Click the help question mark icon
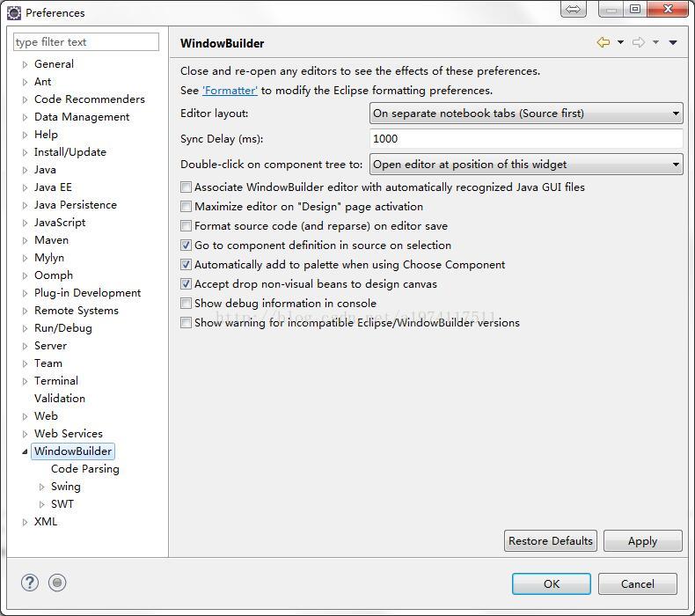The image size is (695, 616). point(30,583)
